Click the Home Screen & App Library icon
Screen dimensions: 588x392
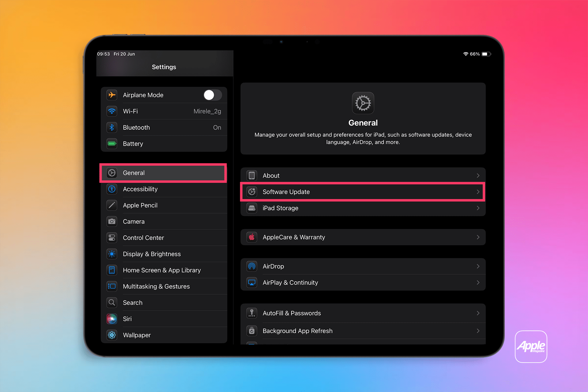[x=112, y=270]
